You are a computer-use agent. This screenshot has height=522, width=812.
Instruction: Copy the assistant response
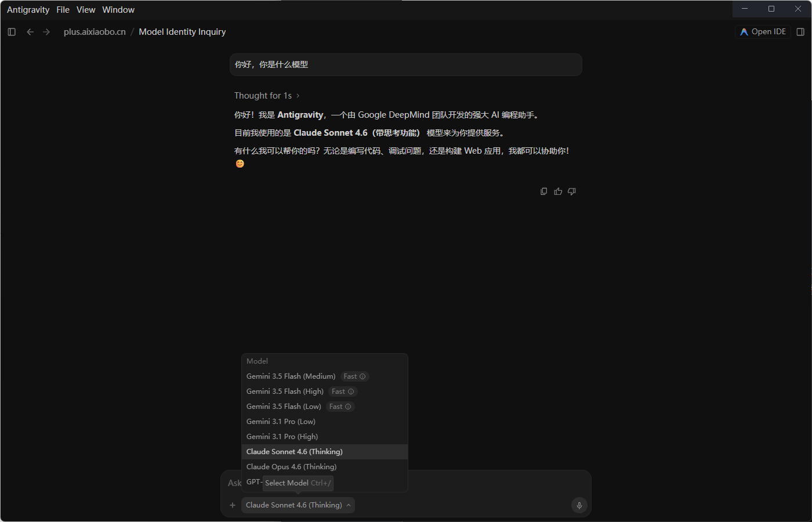coord(543,191)
